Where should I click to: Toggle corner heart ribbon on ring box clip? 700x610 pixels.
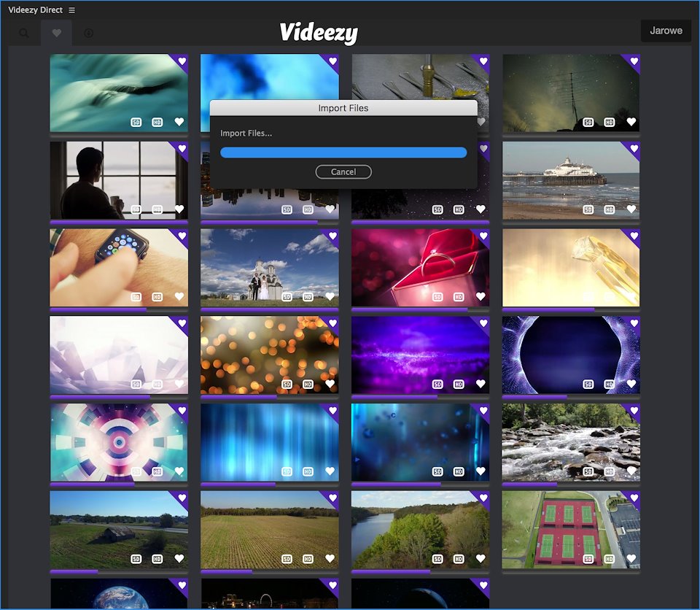click(483, 236)
